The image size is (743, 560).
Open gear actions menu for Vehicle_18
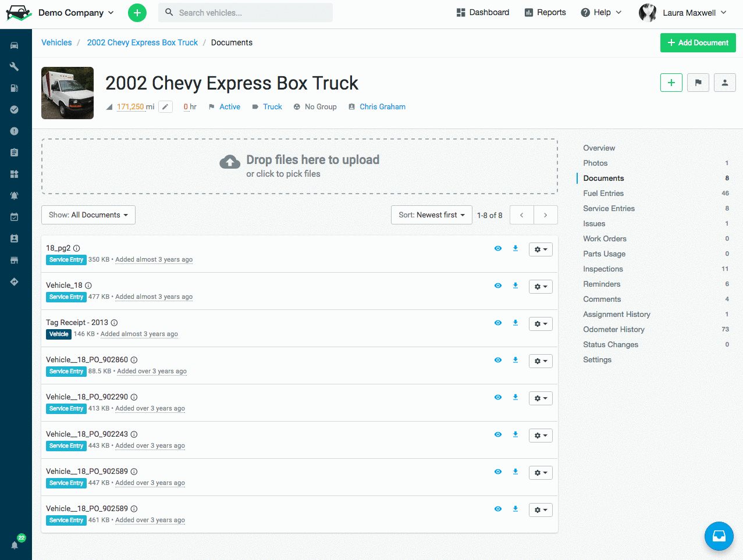[541, 287]
